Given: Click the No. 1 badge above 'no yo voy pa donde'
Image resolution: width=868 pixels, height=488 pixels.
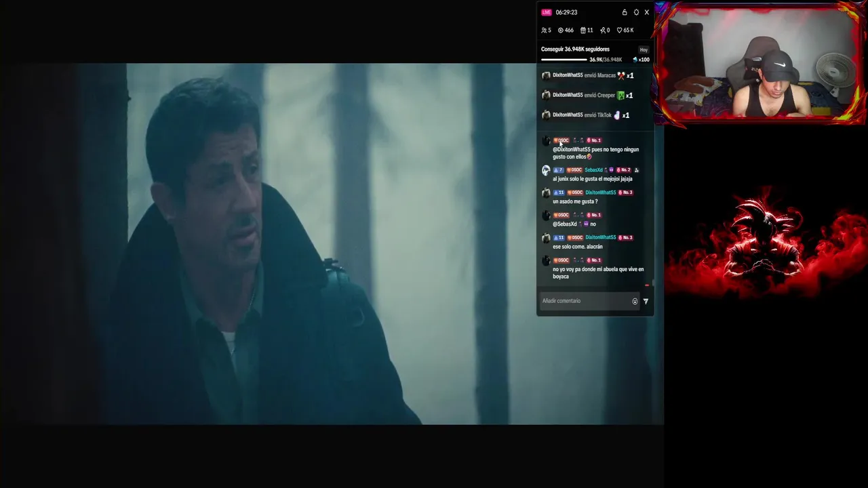Looking at the screenshot, I should point(594,260).
